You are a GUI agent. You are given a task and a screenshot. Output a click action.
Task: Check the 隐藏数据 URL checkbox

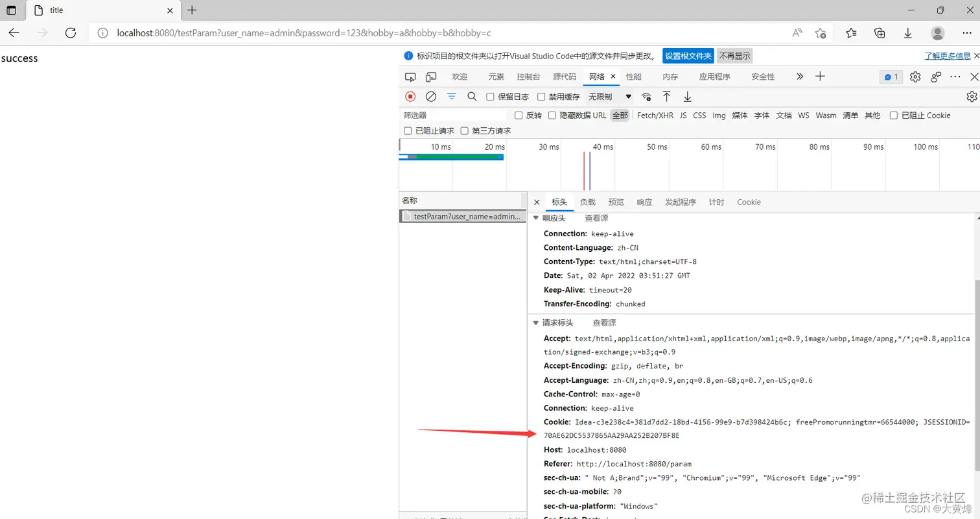coord(552,115)
